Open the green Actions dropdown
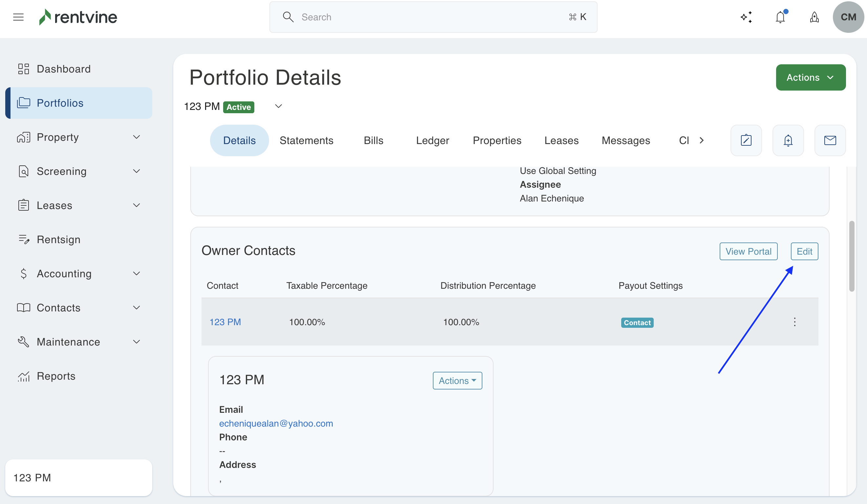Screen dimensions: 867x504 point(811,77)
